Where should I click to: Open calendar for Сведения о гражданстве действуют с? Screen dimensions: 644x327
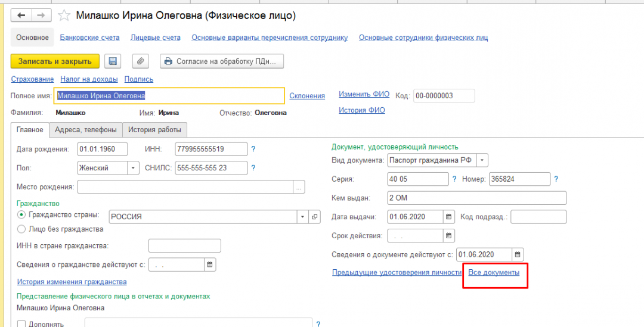(210, 264)
